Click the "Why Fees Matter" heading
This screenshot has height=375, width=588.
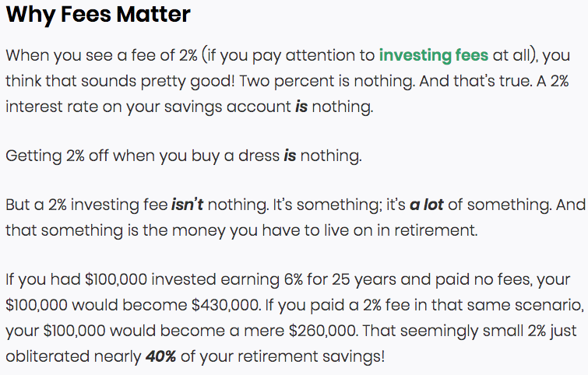(98, 14)
